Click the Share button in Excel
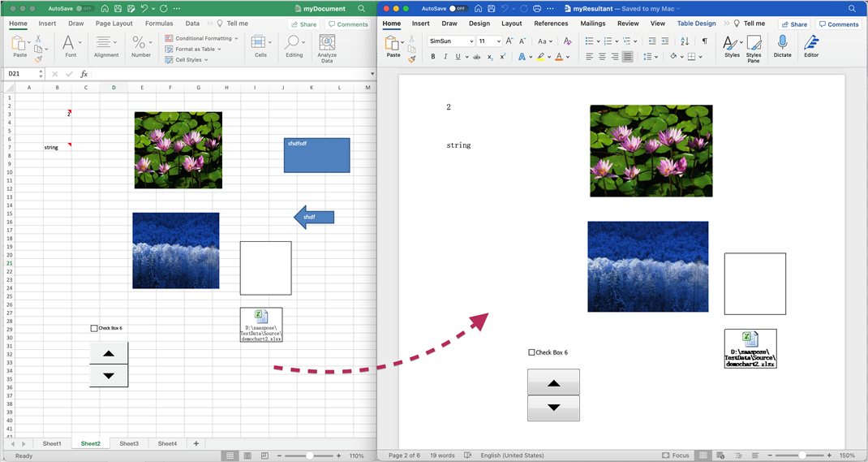The image size is (868, 462). [304, 24]
